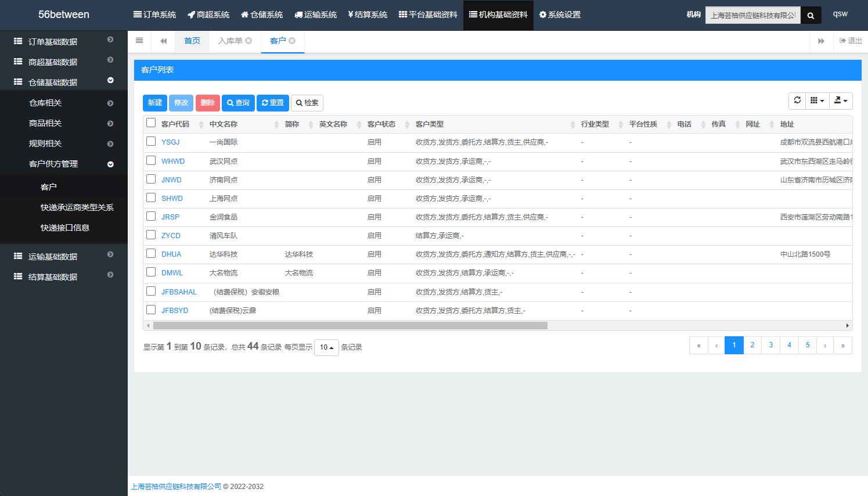Close the 入库单 tab with its x icon
This screenshot has width=868, height=496.
[x=248, y=41]
